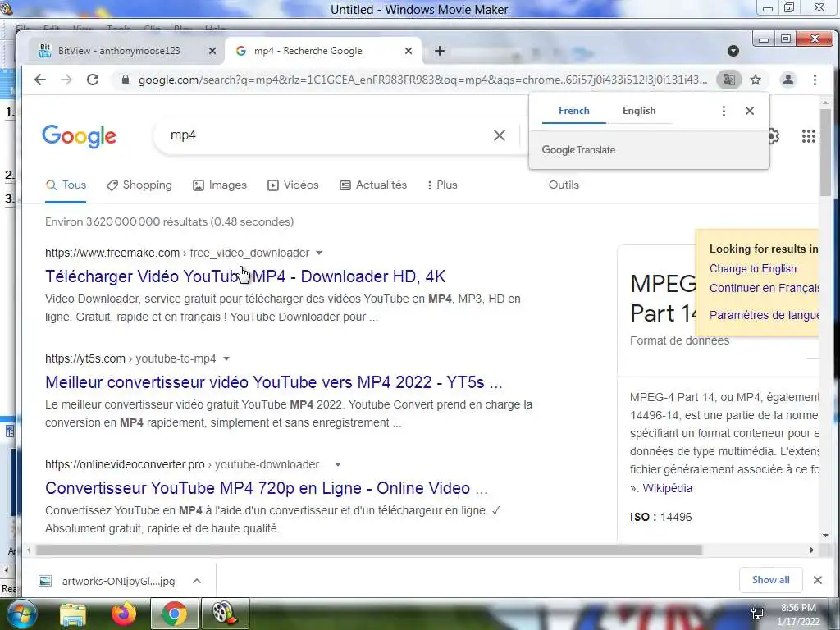Open Paramètres de langue link
Image resolution: width=840 pixels, height=630 pixels.
pos(764,315)
